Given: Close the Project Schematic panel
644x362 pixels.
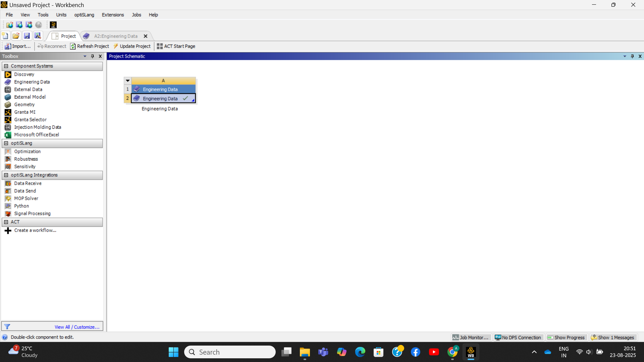Looking at the screenshot, I should tap(640, 56).
